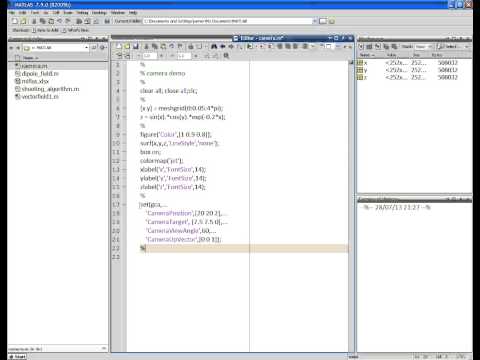Copy selection in Editor toolbar
The width and height of the screenshot is (480, 360).
pos(155,46)
